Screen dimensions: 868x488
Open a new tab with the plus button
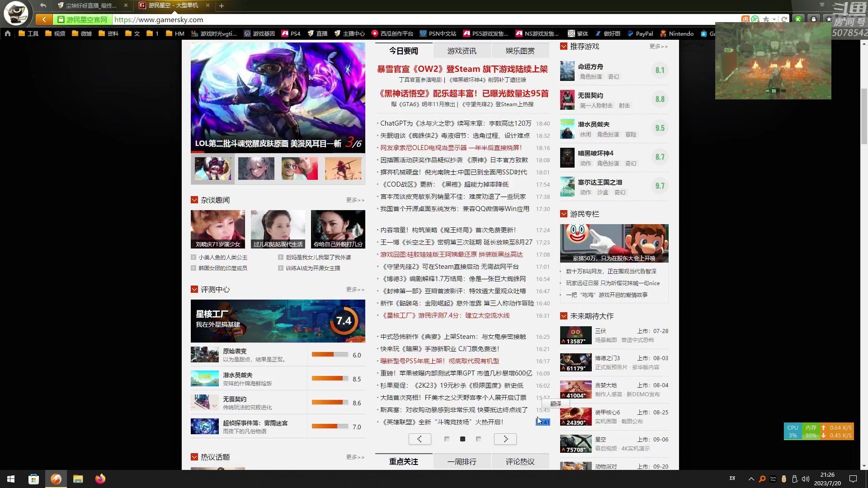pyautogui.click(x=222, y=6)
